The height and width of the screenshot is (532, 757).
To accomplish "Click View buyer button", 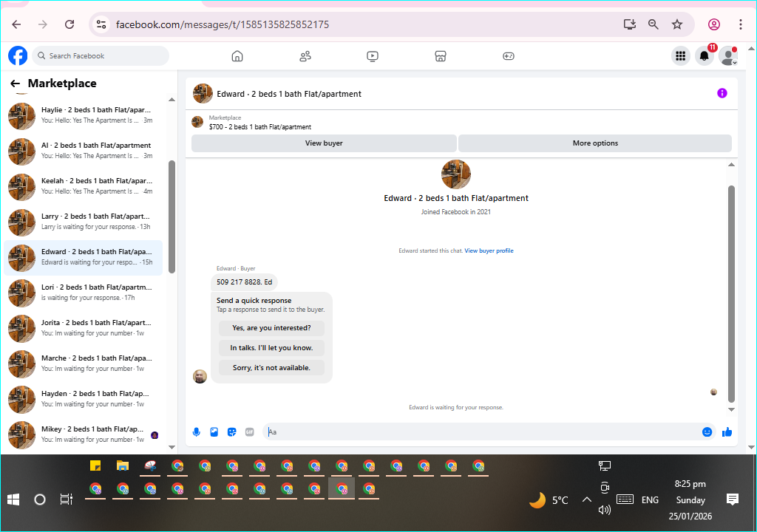I will [x=324, y=143].
